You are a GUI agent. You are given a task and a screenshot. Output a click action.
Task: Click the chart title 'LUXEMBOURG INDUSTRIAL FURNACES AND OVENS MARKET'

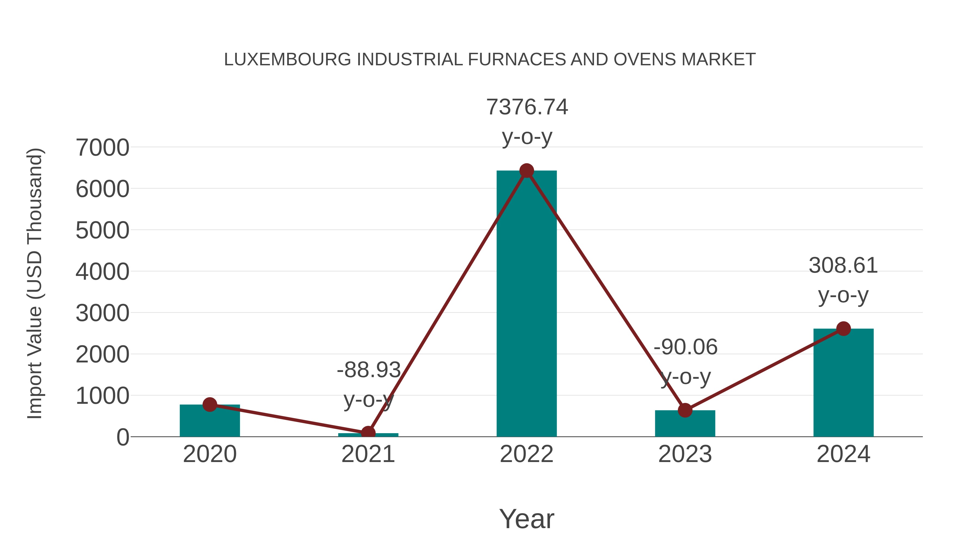pyautogui.click(x=490, y=59)
